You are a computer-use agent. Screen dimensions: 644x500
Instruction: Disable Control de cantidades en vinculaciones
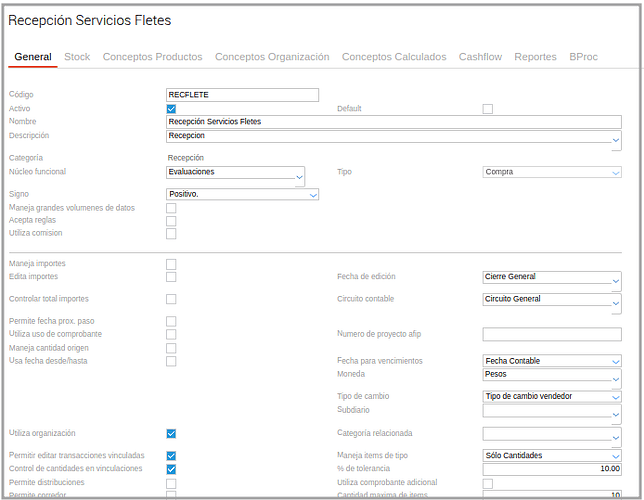coord(171,469)
